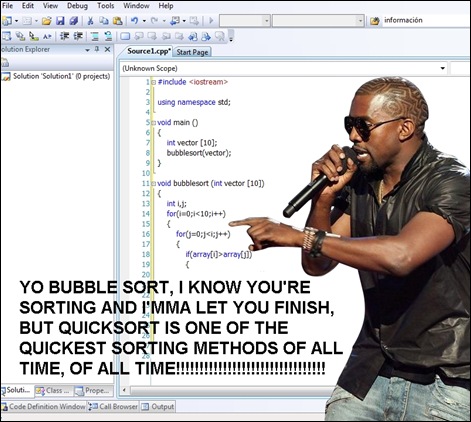The image size is (471, 422).
Task: Clear all bookmarks icon
Action: click(220, 36)
